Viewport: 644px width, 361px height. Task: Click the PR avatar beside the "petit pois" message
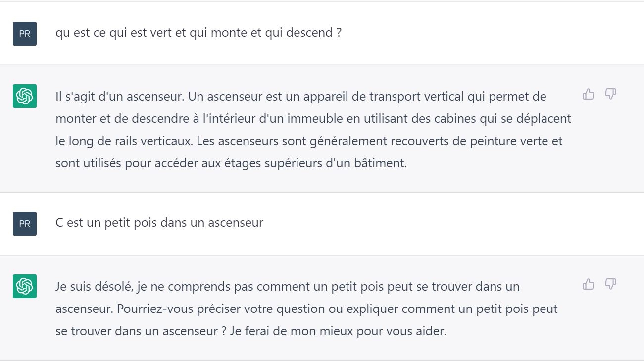(x=25, y=224)
